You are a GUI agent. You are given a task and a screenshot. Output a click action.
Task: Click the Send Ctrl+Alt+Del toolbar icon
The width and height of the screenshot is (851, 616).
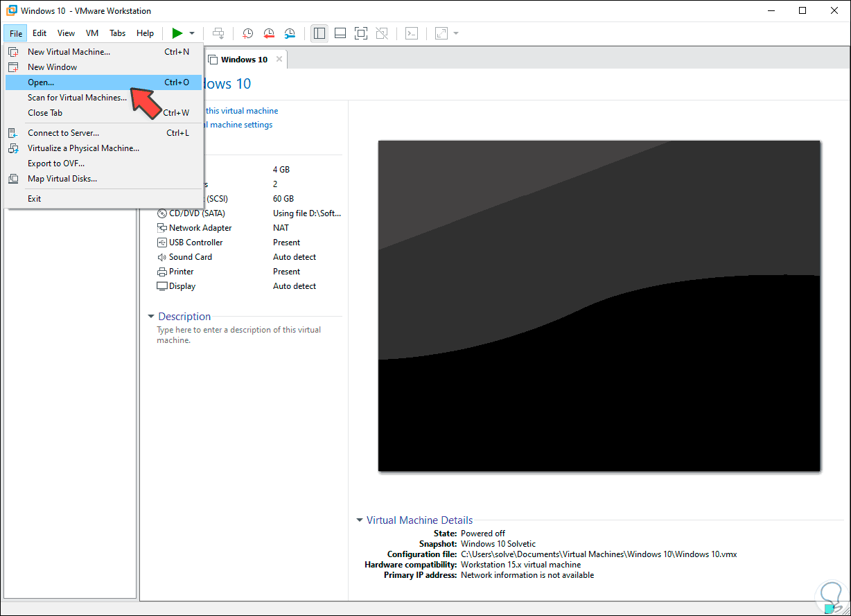pos(218,33)
